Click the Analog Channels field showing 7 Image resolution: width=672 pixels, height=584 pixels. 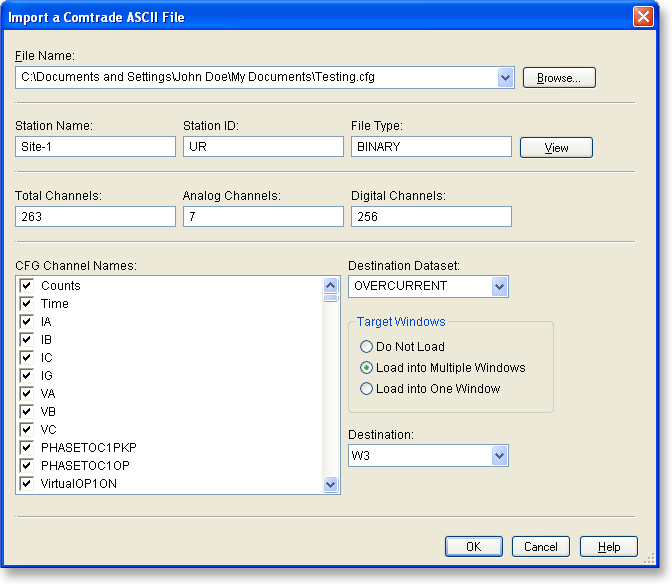(263, 216)
